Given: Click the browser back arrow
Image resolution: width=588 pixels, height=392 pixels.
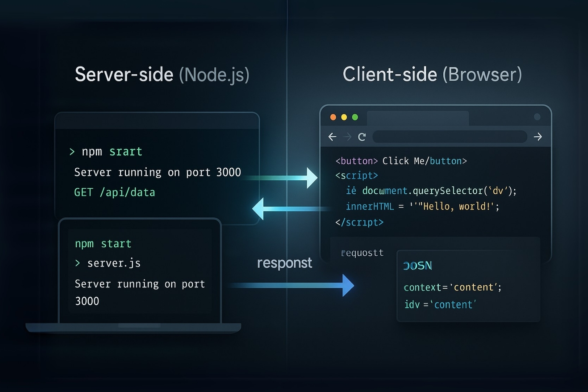Looking at the screenshot, I should click(x=332, y=137).
